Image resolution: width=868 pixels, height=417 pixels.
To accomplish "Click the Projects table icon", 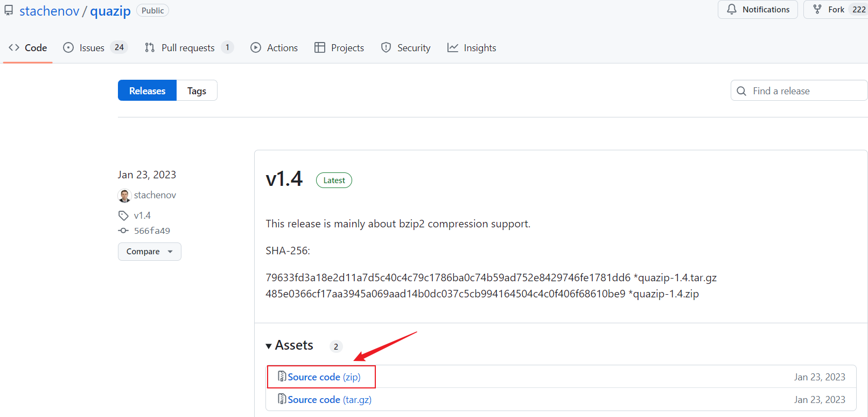I will point(320,47).
